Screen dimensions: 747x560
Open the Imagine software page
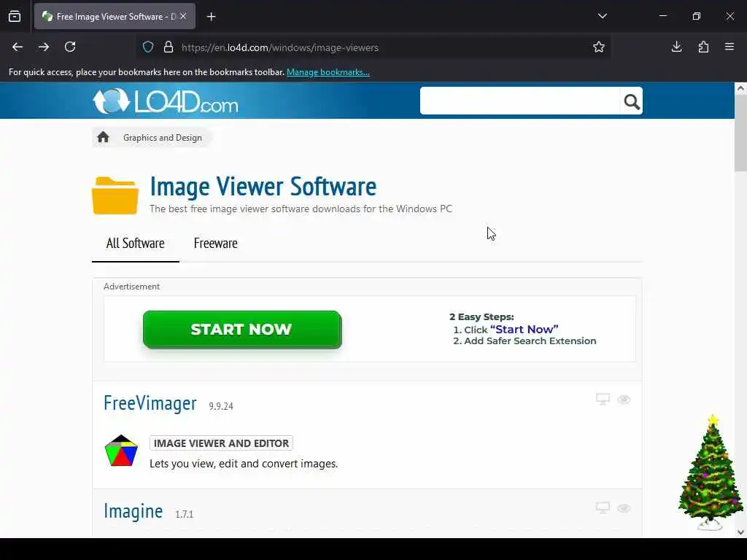click(133, 511)
